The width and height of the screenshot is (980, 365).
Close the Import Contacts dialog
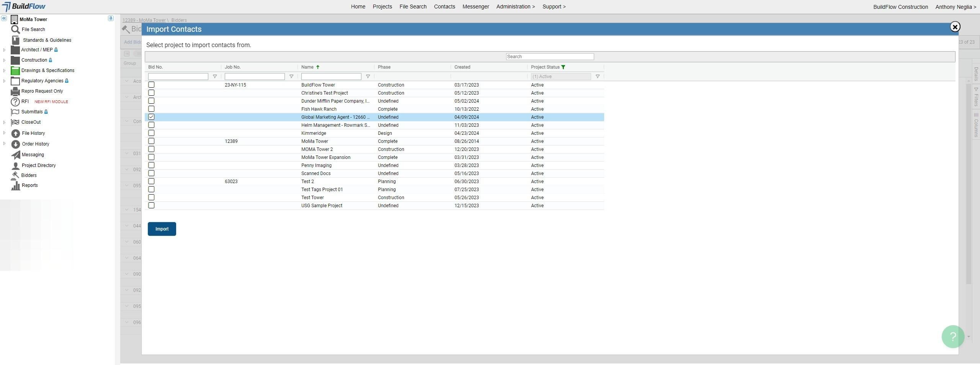point(955,27)
